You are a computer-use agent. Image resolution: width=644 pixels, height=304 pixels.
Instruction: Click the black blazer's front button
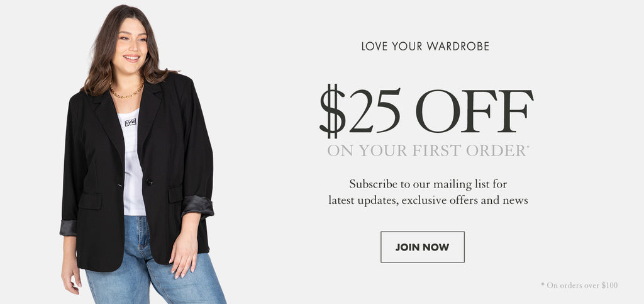click(x=149, y=181)
